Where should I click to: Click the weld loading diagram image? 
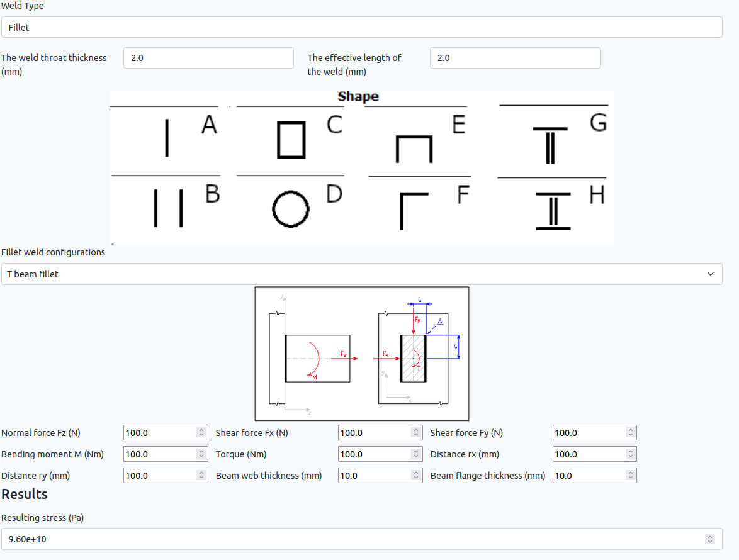(x=362, y=354)
